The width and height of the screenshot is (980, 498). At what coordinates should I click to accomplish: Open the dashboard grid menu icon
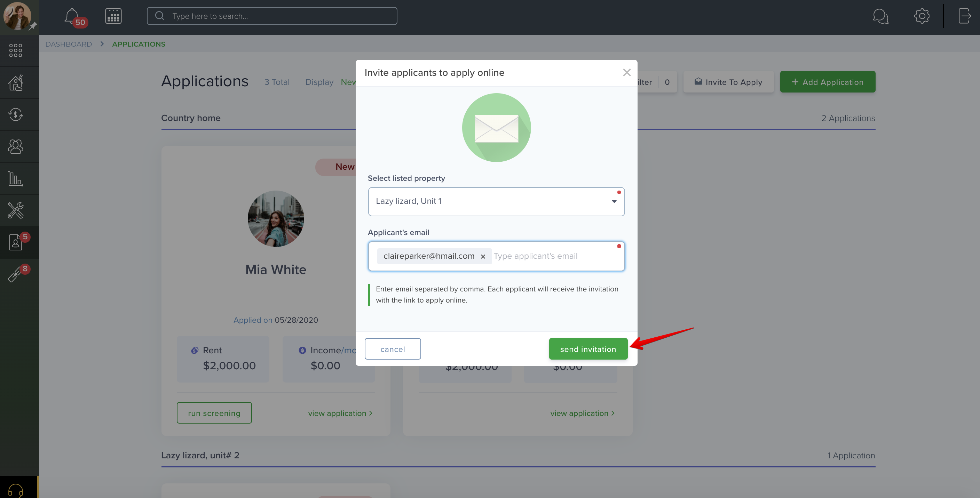(x=16, y=50)
